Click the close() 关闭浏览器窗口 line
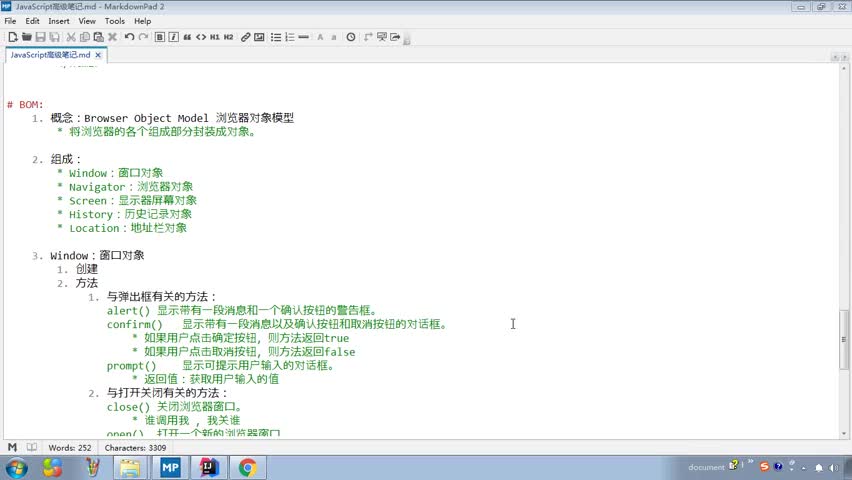852x480 pixels. coord(174,407)
